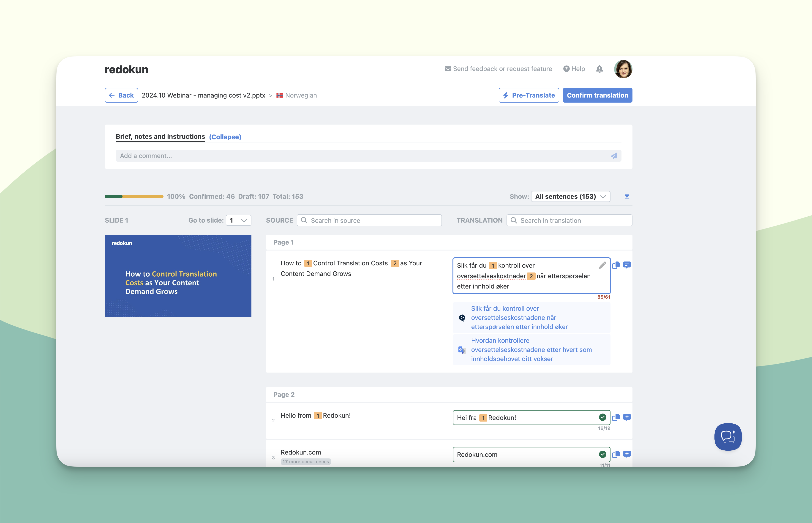Open the user profile avatar
The width and height of the screenshot is (812, 523).
(x=623, y=69)
